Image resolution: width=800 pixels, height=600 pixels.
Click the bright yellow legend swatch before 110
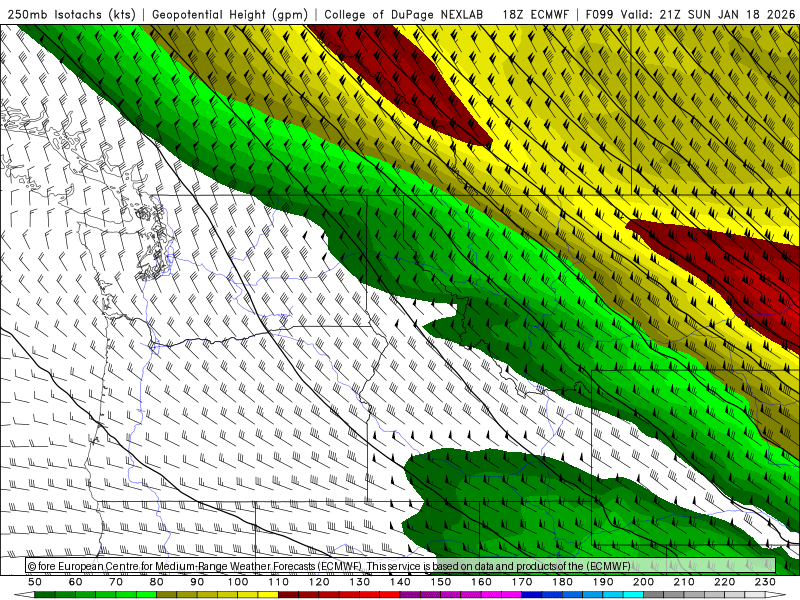click(268, 595)
